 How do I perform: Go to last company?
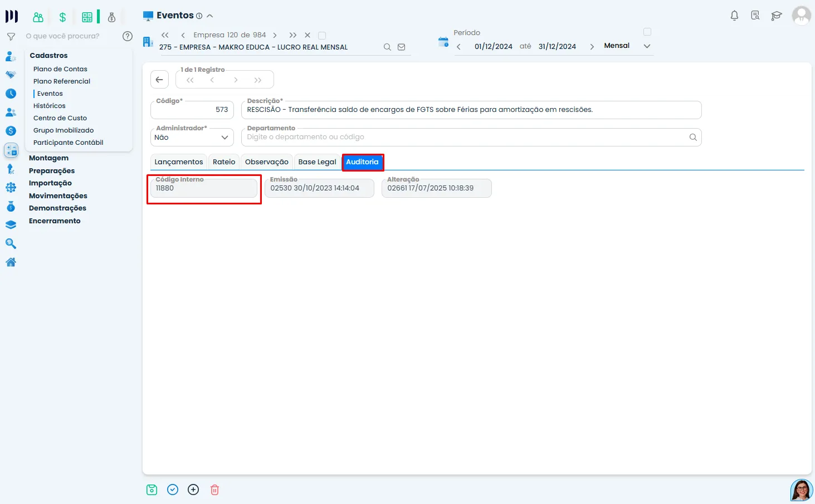pos(293,35)
